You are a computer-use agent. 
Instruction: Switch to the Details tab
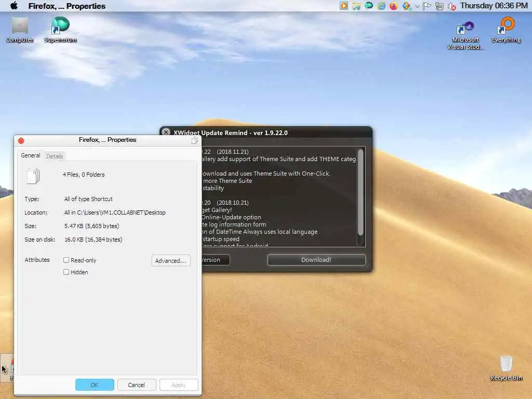tap(55, 156)
